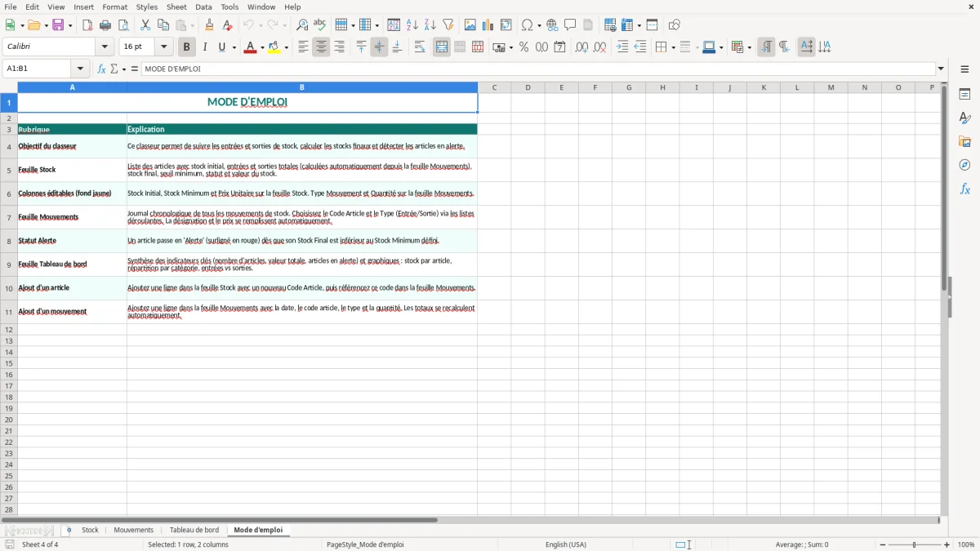Insert hyperlink icon

[x=552, y=25]
